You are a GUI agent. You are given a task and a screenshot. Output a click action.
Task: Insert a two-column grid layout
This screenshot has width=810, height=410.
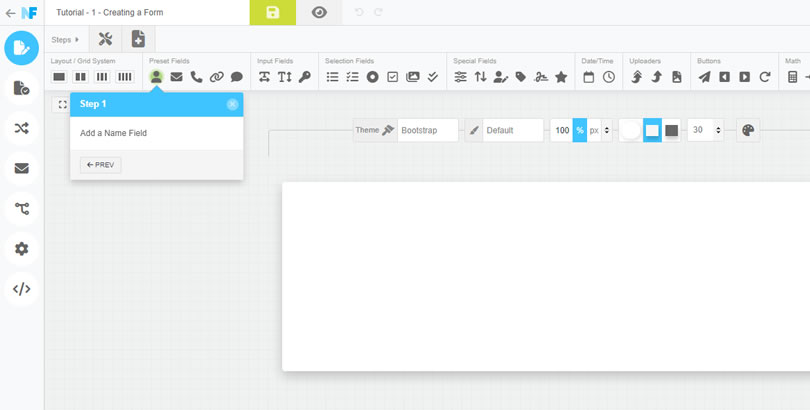81,77
